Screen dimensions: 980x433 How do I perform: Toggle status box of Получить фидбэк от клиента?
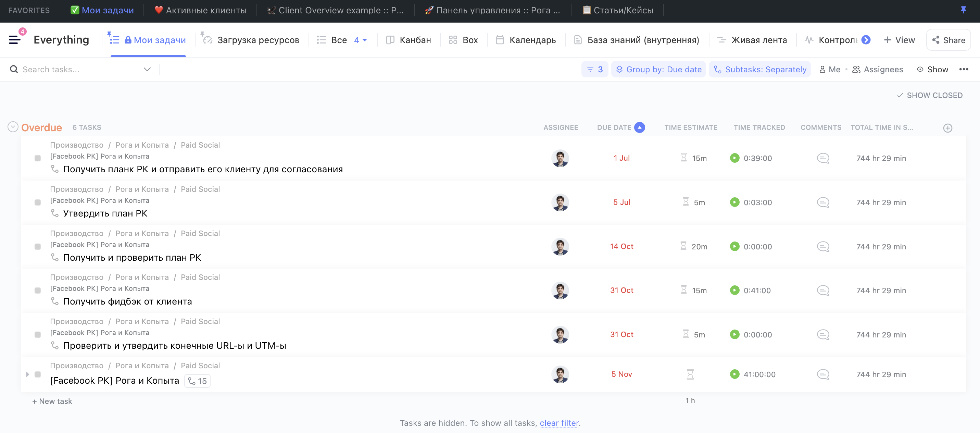pyautogui.click(x=38, y=291)
